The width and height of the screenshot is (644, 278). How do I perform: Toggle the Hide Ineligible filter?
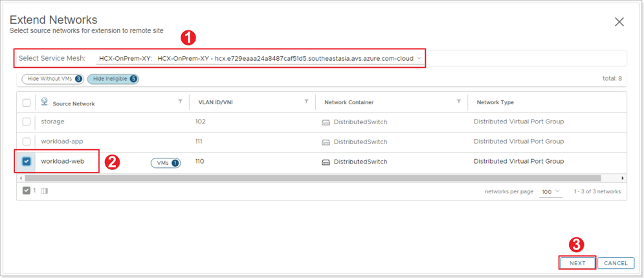tap(113, 79)
